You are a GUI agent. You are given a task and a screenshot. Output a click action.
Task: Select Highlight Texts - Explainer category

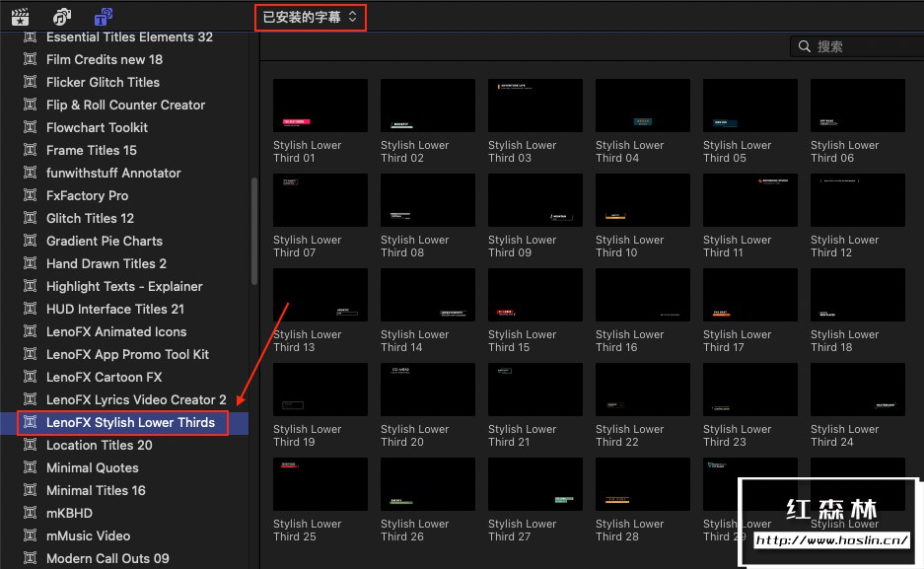[124, 286]
